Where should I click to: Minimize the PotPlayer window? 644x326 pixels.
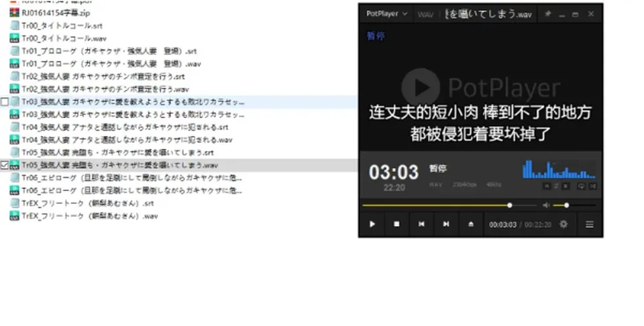point(562,14)
